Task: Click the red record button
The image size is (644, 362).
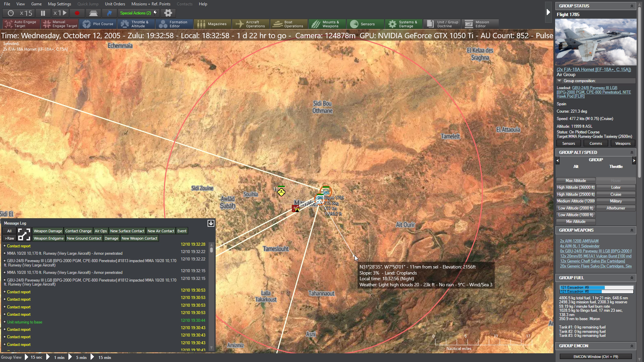Action: coord(77,13)
